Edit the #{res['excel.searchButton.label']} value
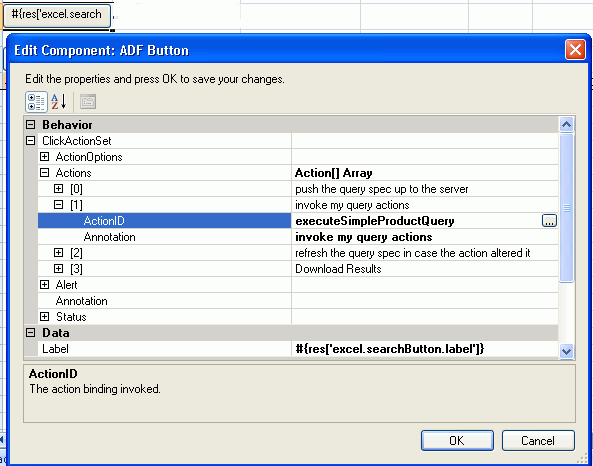The height and width of the screenshot is (466, 593). [390, 349]
